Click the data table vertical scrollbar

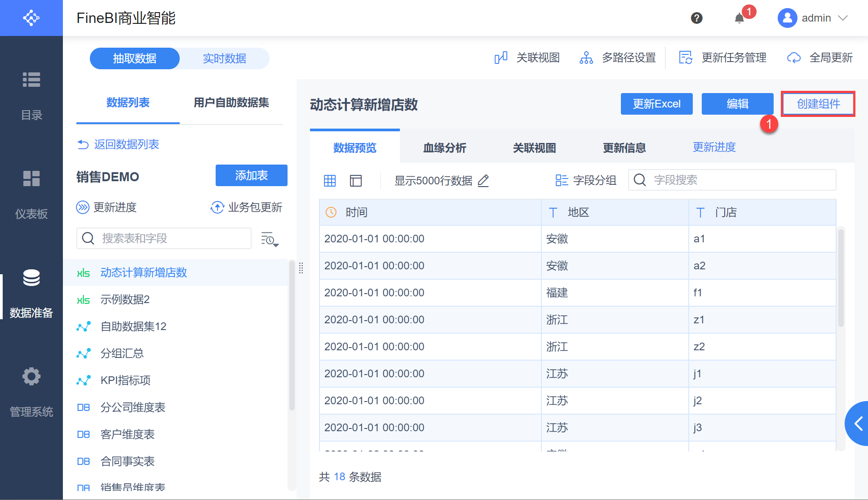(841, 279)
